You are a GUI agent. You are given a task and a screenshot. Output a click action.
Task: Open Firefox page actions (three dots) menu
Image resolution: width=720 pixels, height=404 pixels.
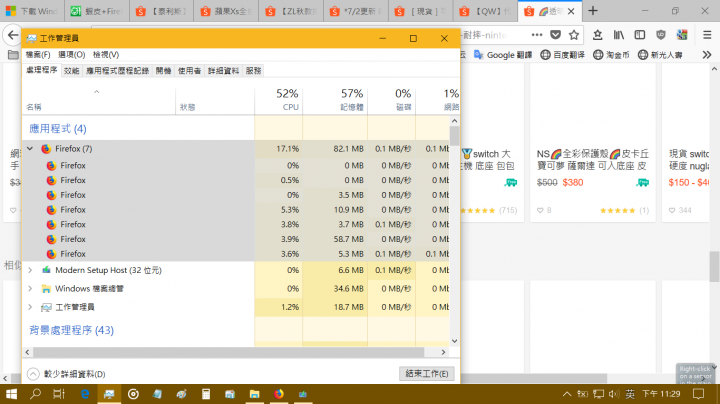537,35
